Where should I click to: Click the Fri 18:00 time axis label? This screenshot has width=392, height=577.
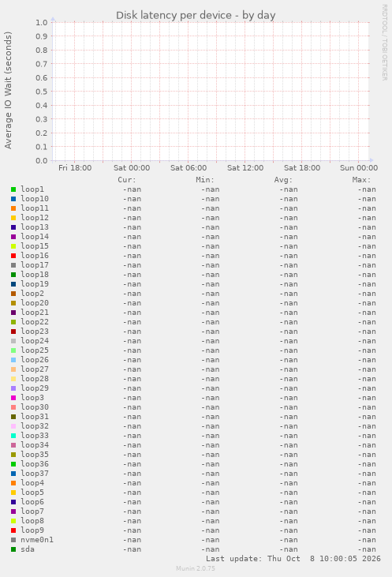[x=75, y=168]
